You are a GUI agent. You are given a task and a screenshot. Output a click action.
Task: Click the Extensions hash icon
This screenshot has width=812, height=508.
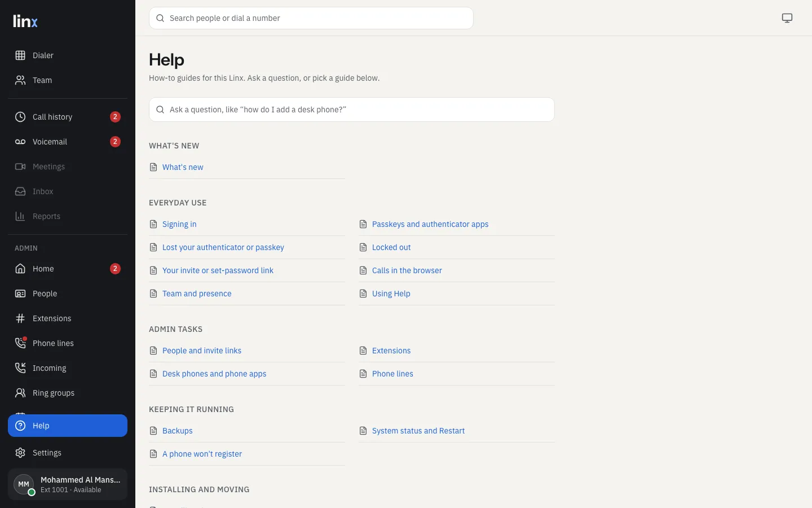20,318
